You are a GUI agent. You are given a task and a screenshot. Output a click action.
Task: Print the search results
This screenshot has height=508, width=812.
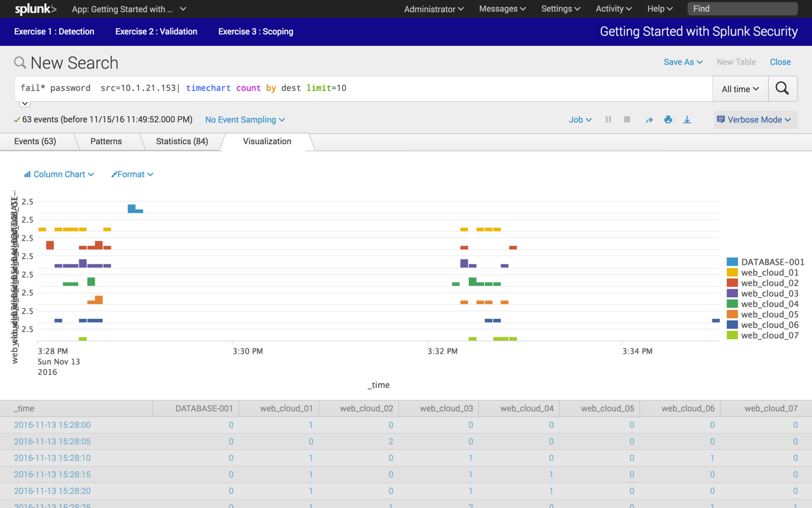(x=668, y=119)
